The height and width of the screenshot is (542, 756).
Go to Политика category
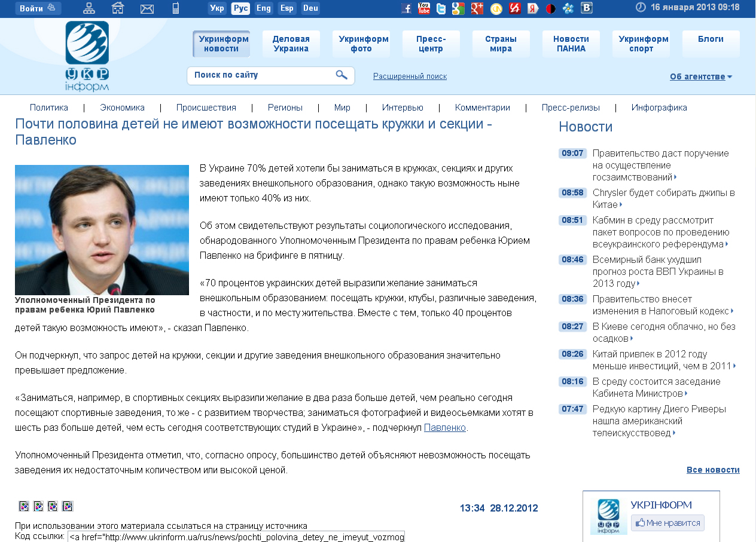tap(49, 108)
